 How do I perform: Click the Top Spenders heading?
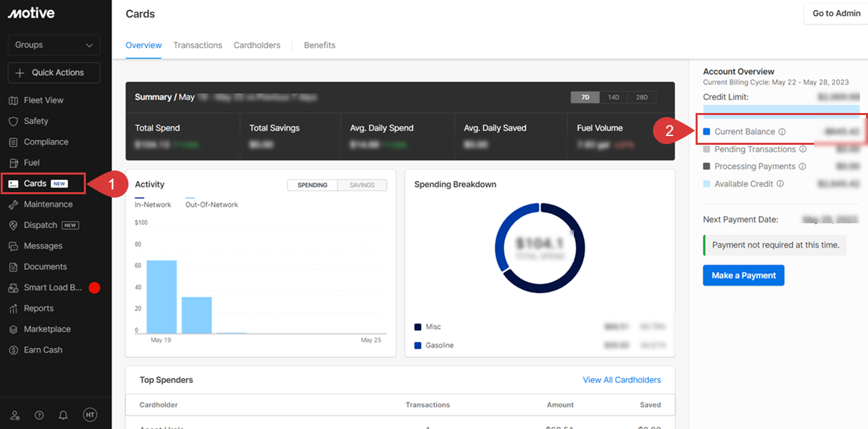[166, 380]
